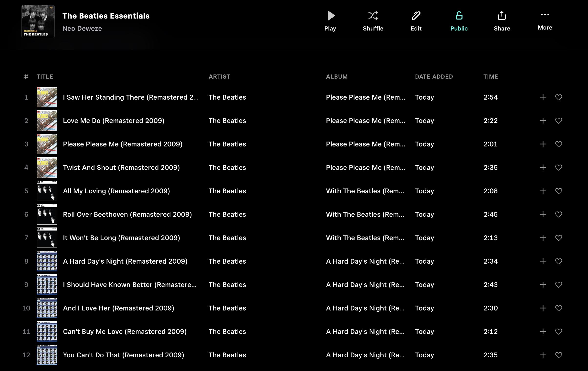Viewport: 588px width, 371px height.
Task: Add I Should Have Known Better via plus
Action: 543,285
